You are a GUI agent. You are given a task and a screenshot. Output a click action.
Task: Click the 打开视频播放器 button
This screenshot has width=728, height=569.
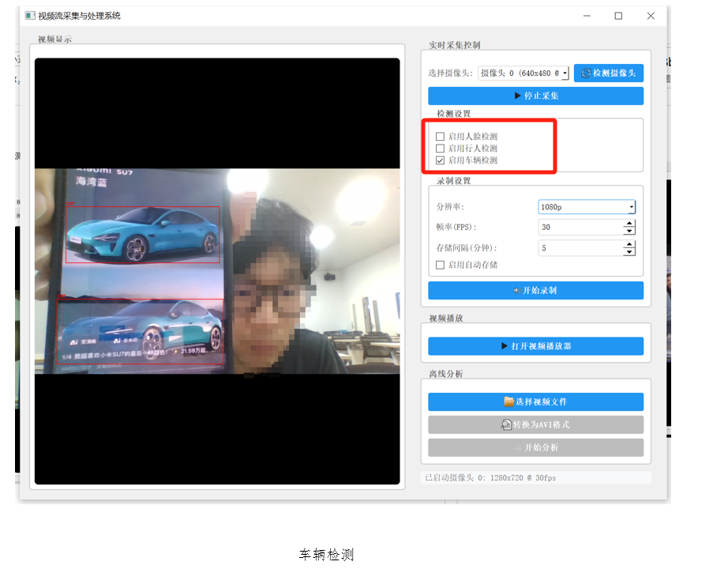[535, 346]
